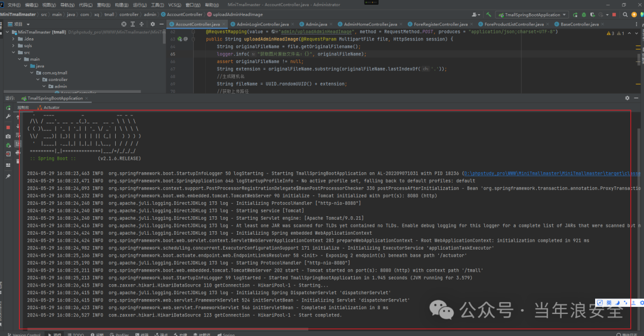
Task: Locate current file with project crosshair icon
Action: coord(123,24)
